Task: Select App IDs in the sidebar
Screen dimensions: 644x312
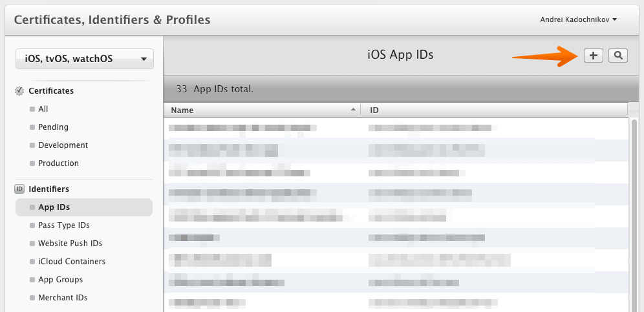Action: point(54,207)
